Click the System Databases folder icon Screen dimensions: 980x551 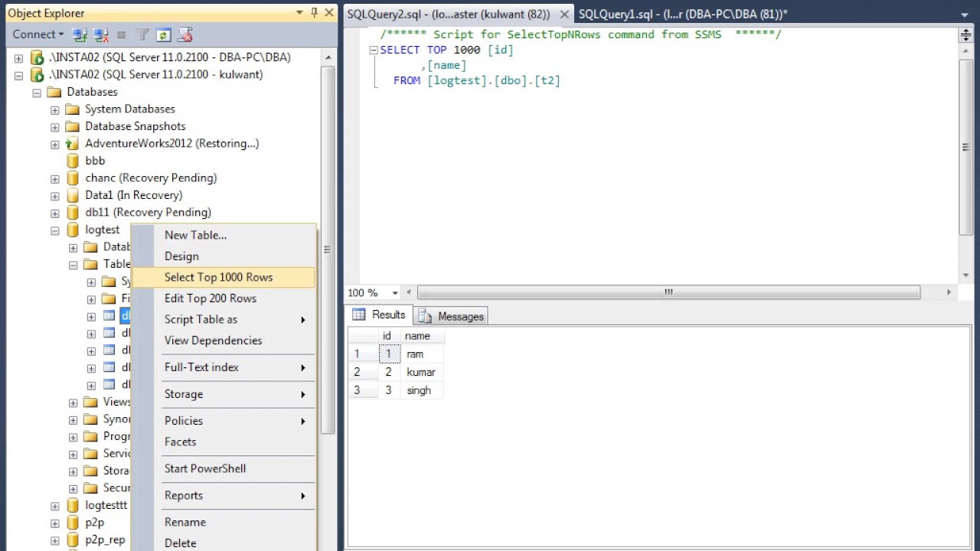point(73,109)
